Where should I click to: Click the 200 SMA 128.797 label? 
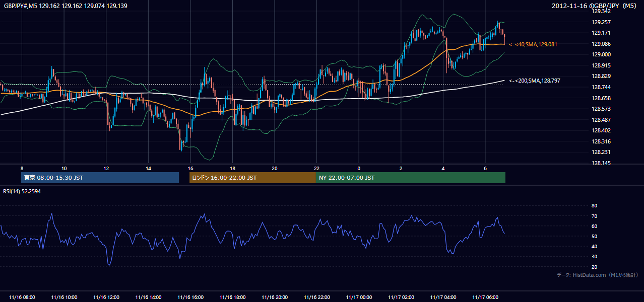534,81
